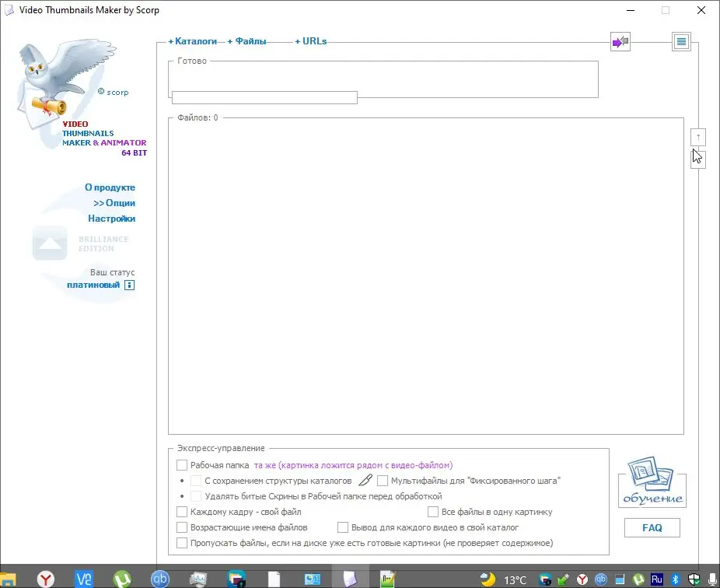
Task: Open О продукте section
Action: coord(110,187)
